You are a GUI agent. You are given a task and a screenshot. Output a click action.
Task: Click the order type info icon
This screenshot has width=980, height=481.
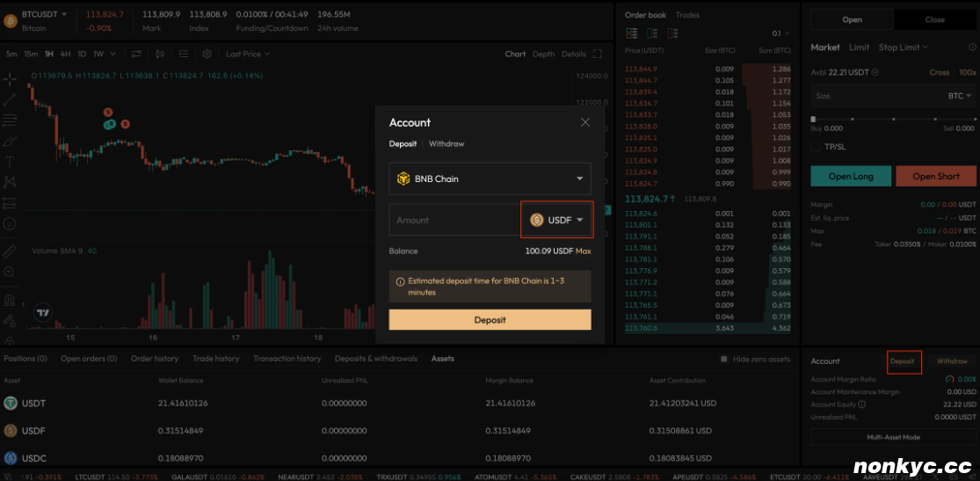972,47
